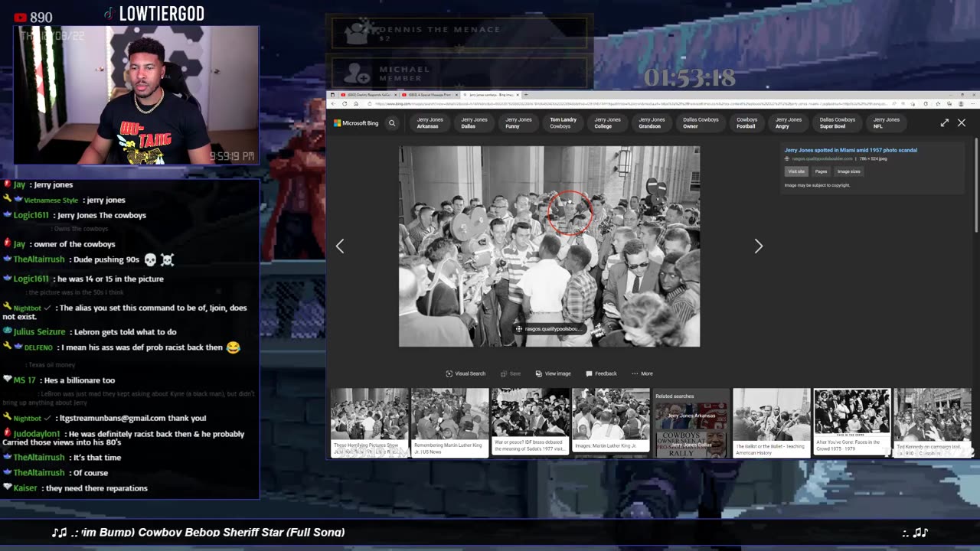Expand image to fullscreen with the expand icon

point(945,122)
